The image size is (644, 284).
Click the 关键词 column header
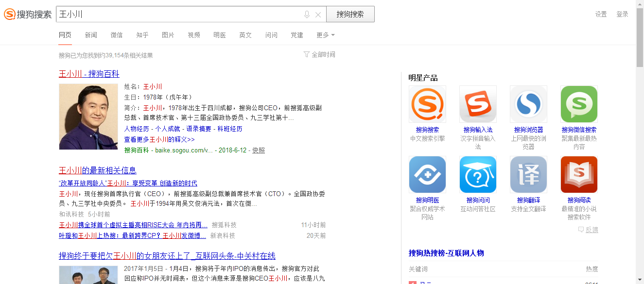point(418,269)
